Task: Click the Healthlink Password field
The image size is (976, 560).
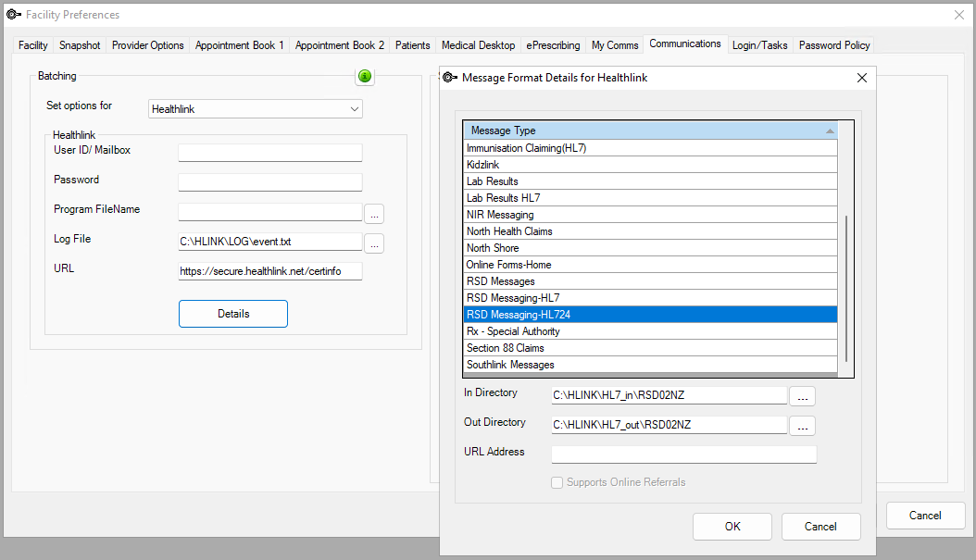Action: pos(270,182)
